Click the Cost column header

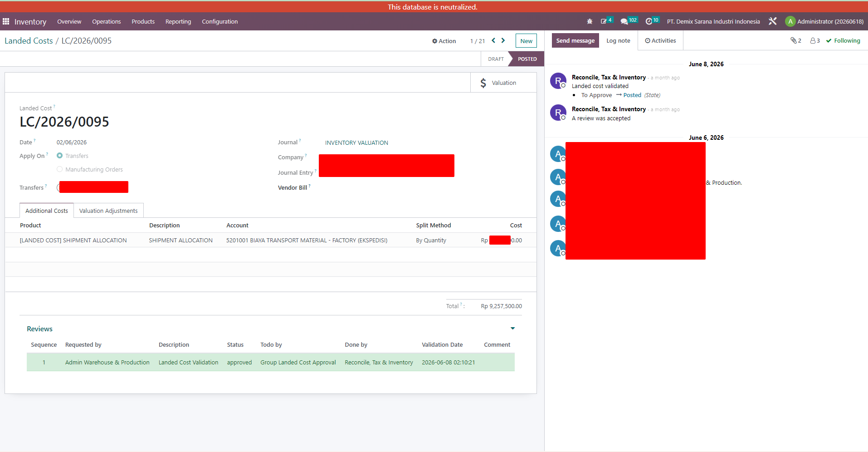[x=516, y=226]
